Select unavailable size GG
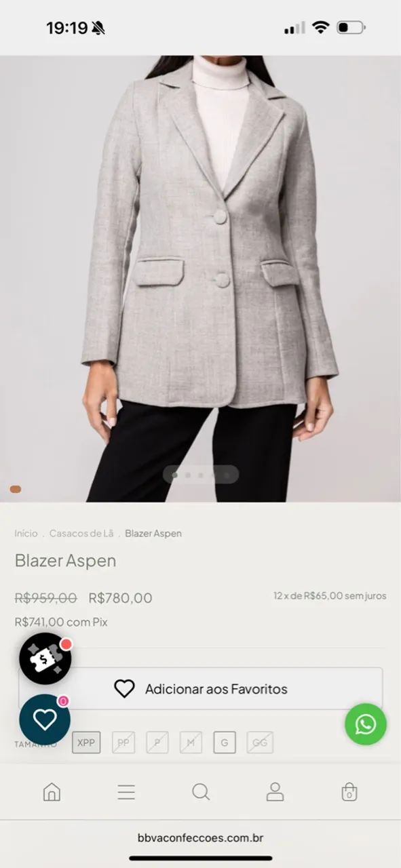The image size is (401, 868). point(260,743)
